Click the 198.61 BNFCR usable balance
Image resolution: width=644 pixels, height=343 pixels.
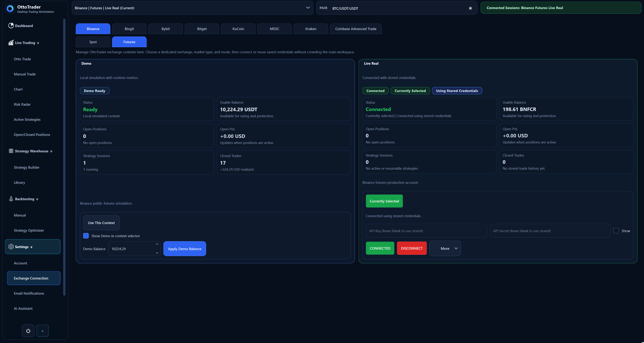[x=519, y=109]
